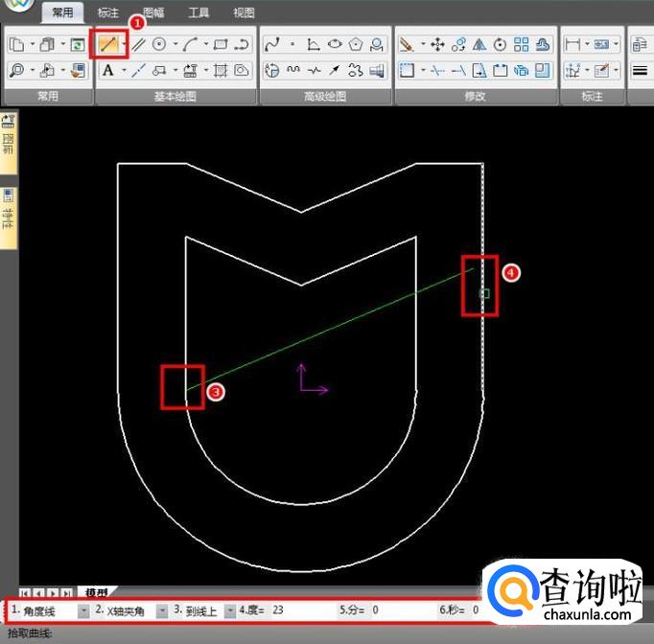The height and width of the screenshot is (644, 654).
Task: Expand the 到线上 dropdown option
Action: [230, 610]
